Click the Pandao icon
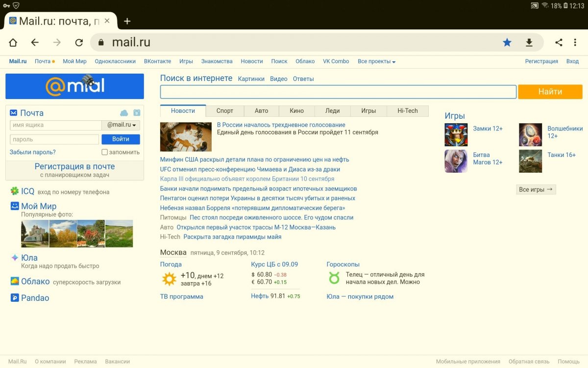This screenshot has height=368, width=588. click(x=15, y=298)
